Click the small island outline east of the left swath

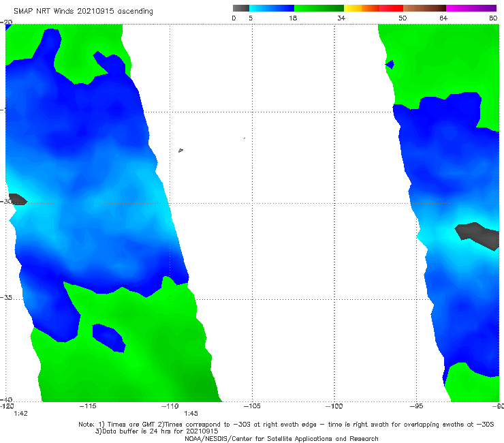coord(180,150)
